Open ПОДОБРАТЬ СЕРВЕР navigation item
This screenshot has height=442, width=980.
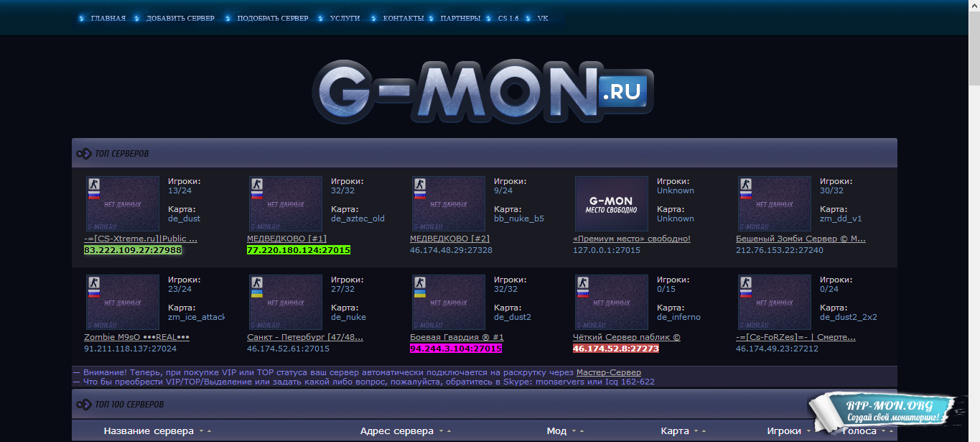click(x=273, y=19)
